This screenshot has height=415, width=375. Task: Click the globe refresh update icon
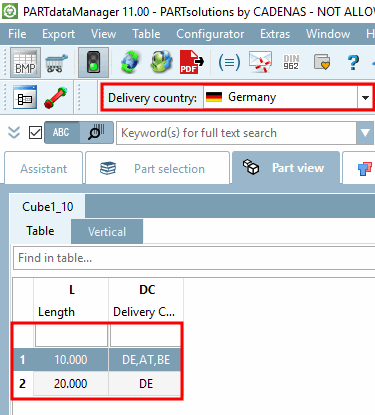[x=130, y=62]
